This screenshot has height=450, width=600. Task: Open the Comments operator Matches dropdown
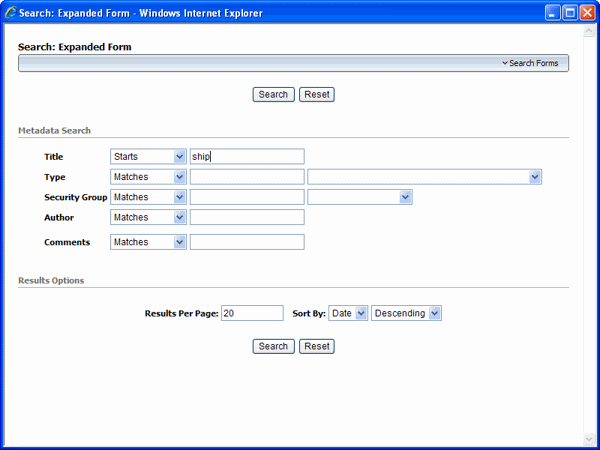(148, 242)
